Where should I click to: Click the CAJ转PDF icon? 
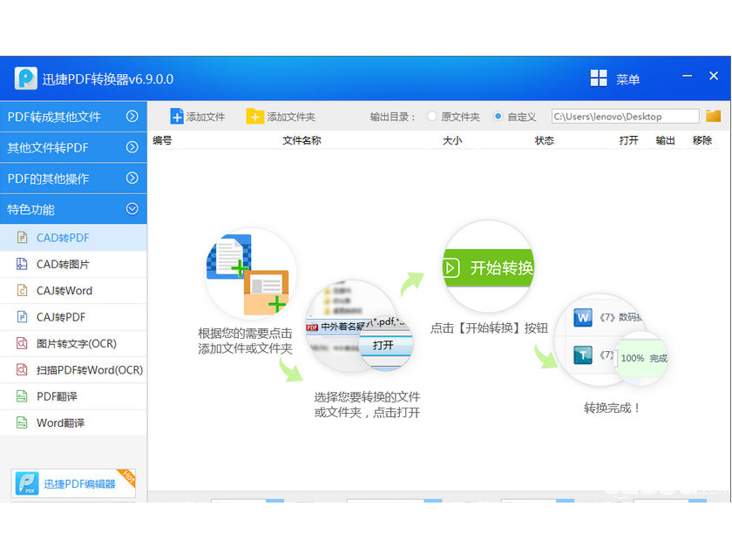click(22, 317)
